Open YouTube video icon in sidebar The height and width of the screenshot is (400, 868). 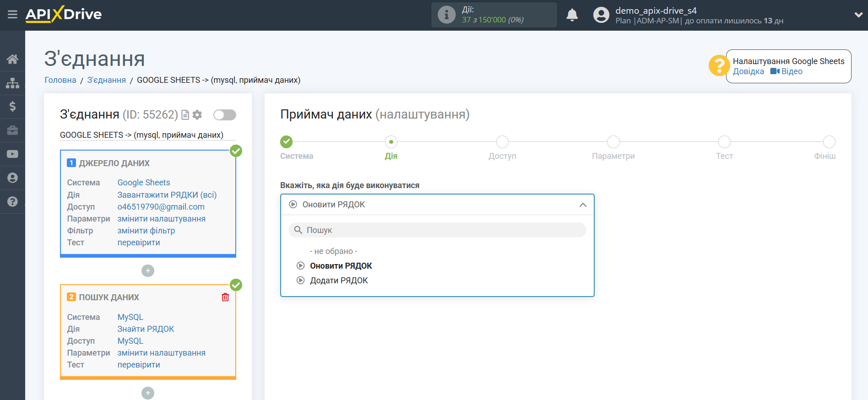coord(12,154)
